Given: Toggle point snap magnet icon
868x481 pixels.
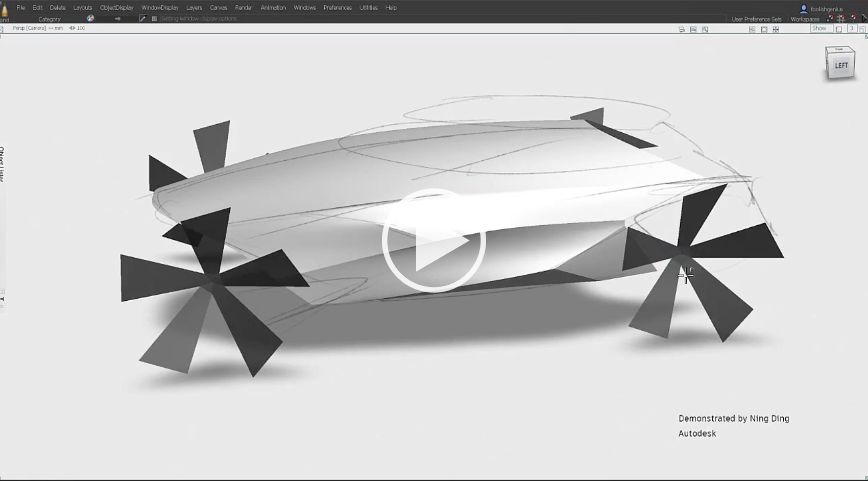Looking at the screenshot, I should point(830,19).
